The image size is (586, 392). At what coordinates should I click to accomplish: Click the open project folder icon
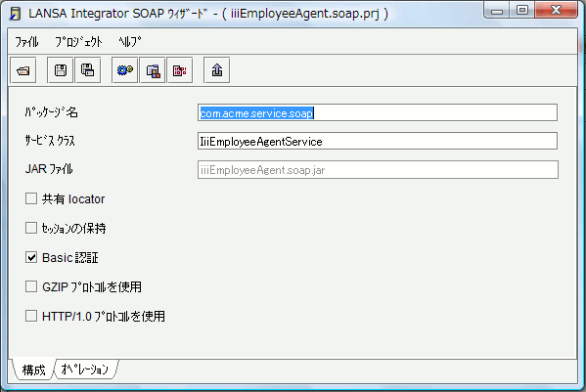(23, 70)
